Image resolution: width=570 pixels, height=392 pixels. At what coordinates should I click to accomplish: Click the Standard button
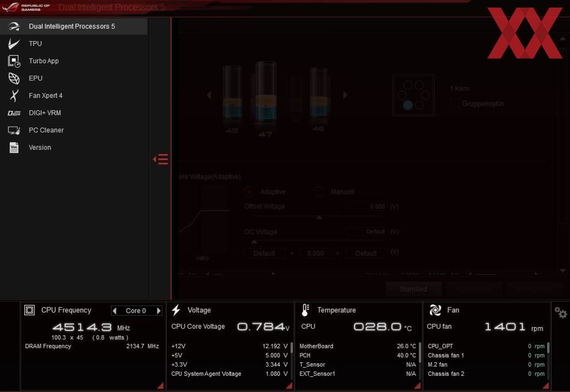point(413,289)
